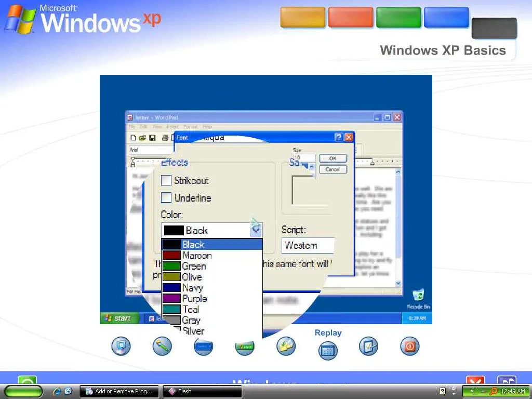This screenshot has height=399, width=532.
Task: Click the green section button at the top
Action: point(398,17)
